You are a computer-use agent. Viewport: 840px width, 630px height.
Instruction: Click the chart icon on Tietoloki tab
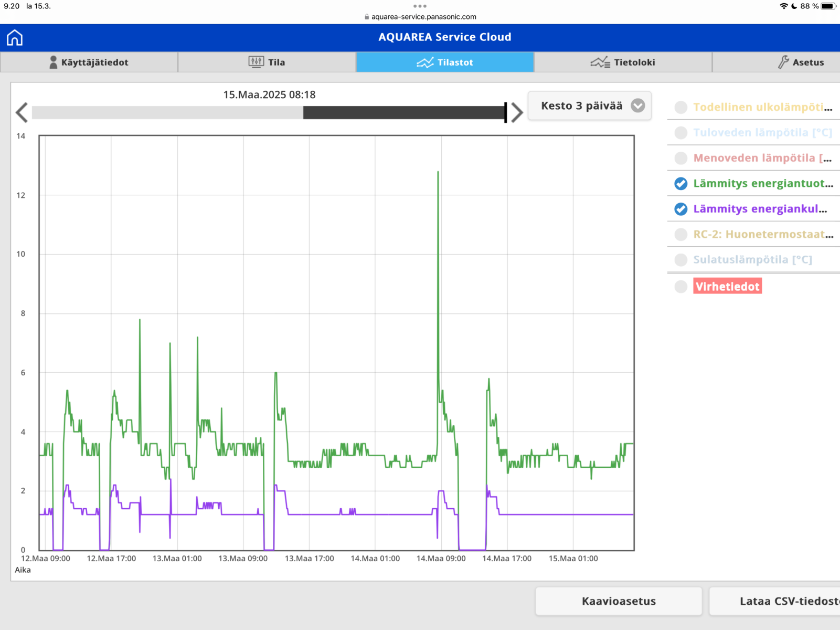point(600,62)
